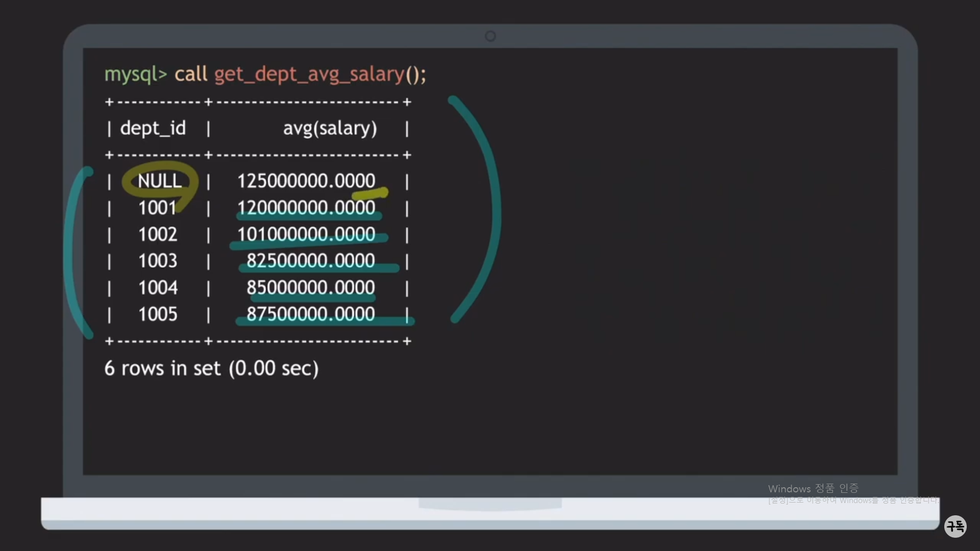Click the call keyword in the command

[191, 74]
